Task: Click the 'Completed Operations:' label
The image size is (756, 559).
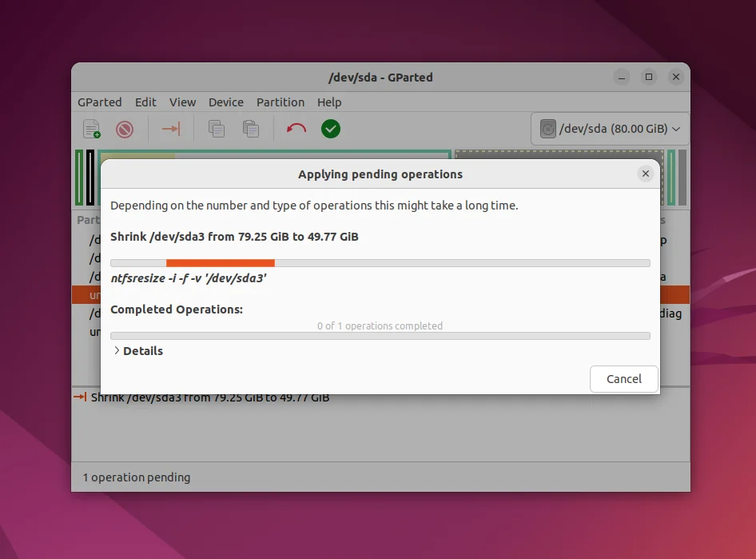Action: pyautogui.click(x=177, y=309)
